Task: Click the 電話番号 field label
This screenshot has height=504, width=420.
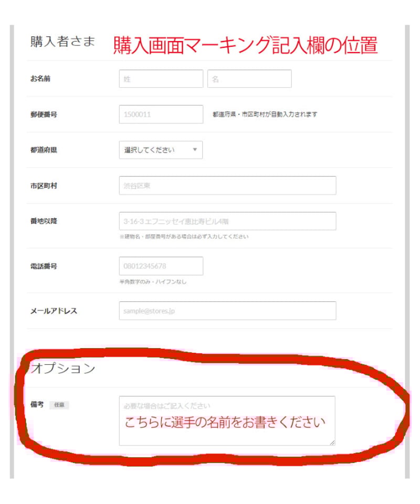Action: pyautogui.click(x=44, y=266)
